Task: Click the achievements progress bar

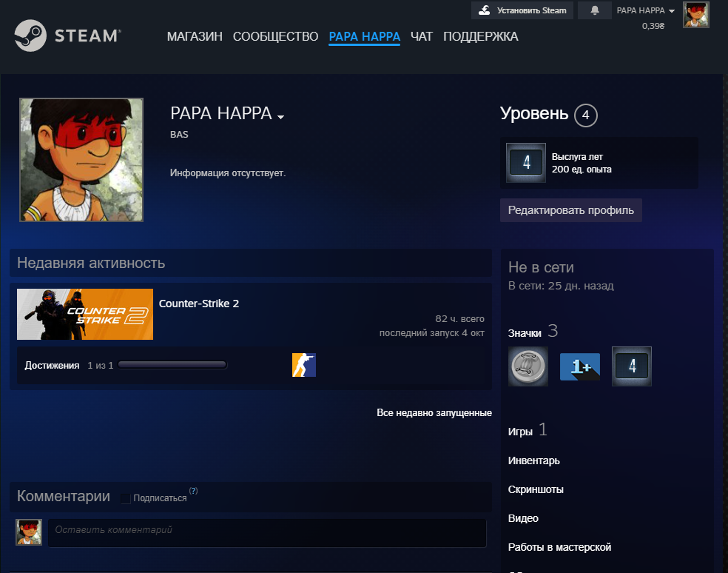Action: (172, 365)
